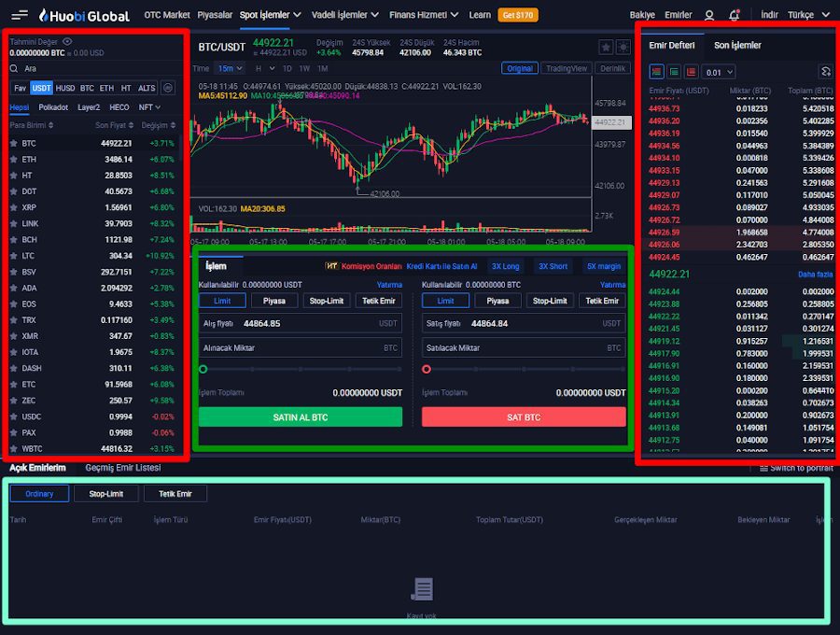Select the ALTS market filter

click(x=147, y=88)
